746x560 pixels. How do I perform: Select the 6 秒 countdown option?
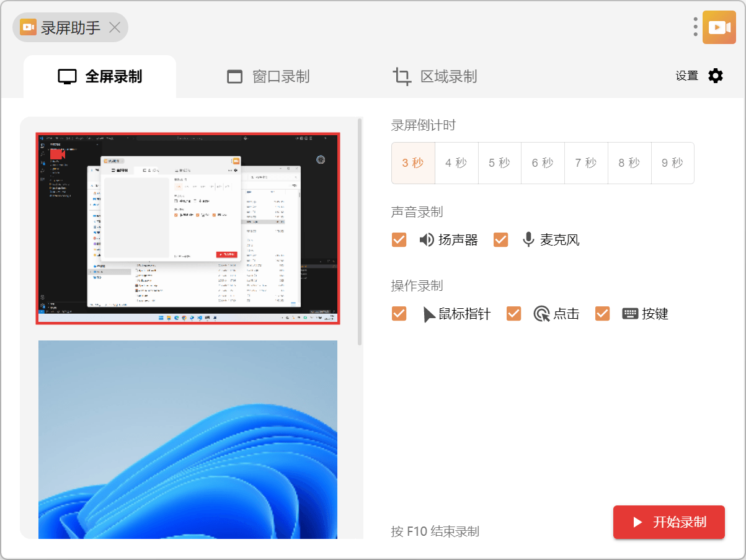[x=543, y=163]
